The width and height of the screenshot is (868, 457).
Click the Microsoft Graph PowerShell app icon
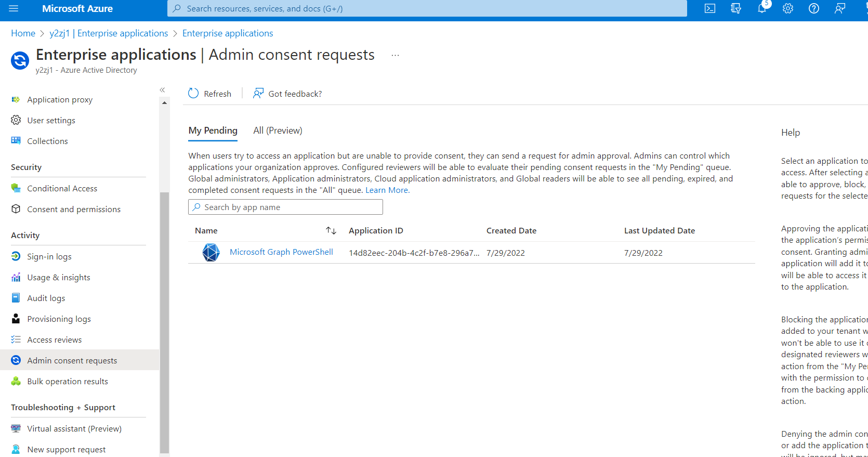[211, 253]
